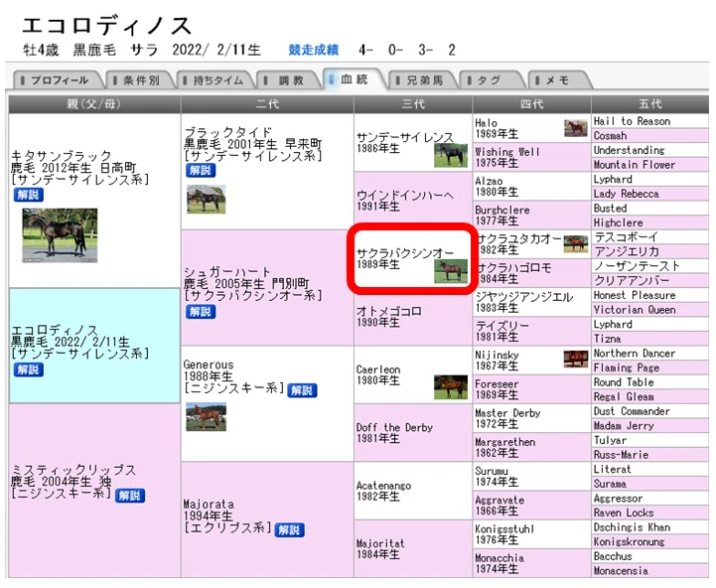This screenshot has width=716, height=588.
Task: Click 解説 button under エコロディノス
Action: [x=29, y=369]
